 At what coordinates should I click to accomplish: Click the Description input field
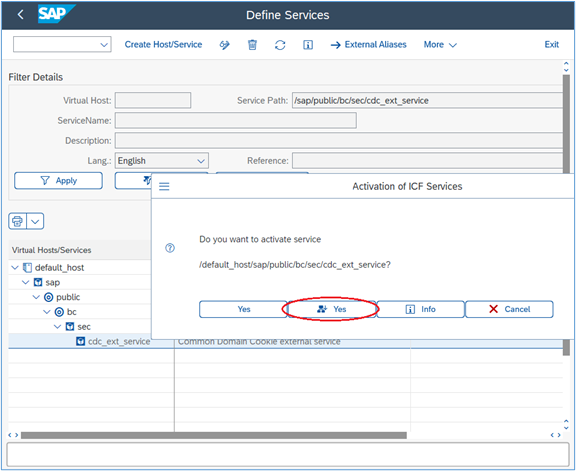pos(339,141)
